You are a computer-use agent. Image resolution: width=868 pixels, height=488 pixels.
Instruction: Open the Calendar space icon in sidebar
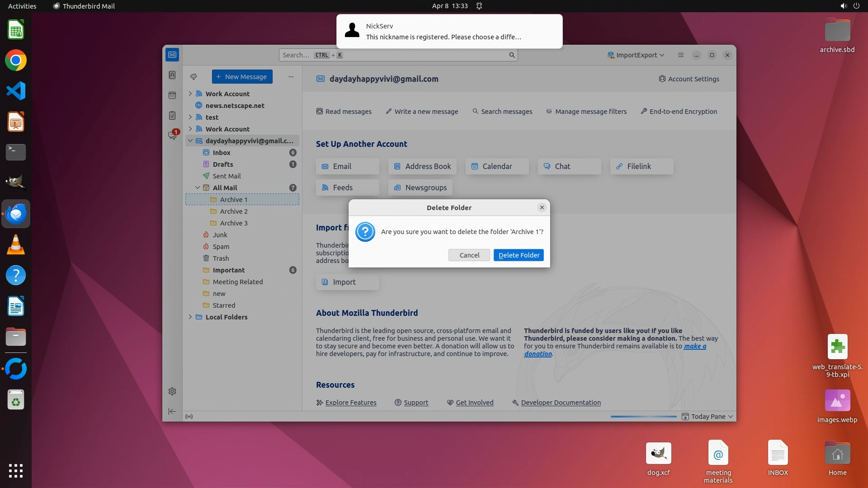[x=172, y=95]
